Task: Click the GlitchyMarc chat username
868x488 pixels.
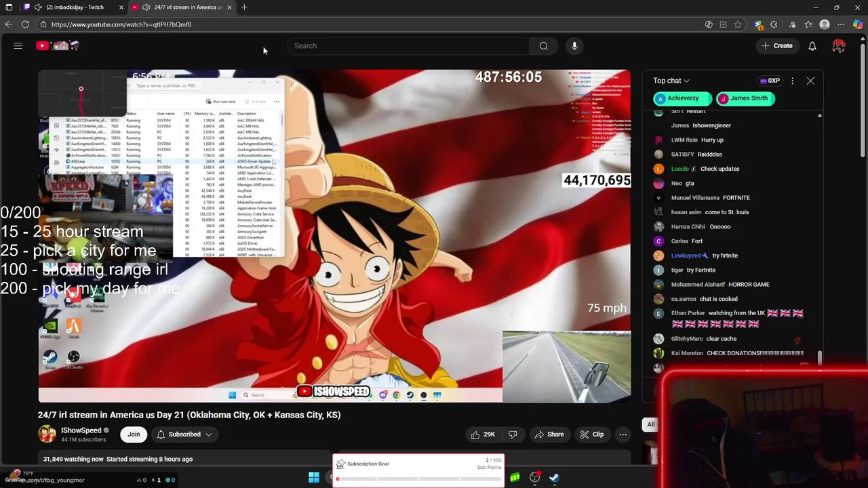Action: pos(687,339)
